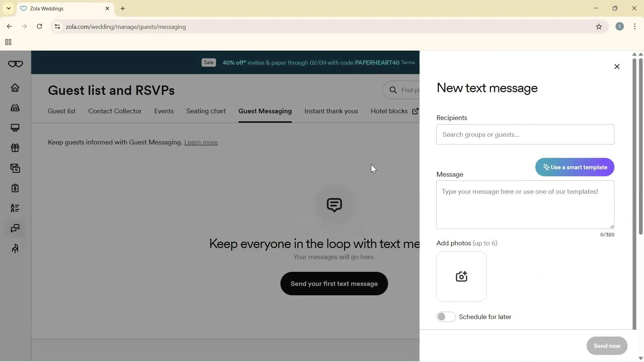Open the tab search dropdown arrow
The height and width of the screenshot is (362, 644).
(9, 8)
